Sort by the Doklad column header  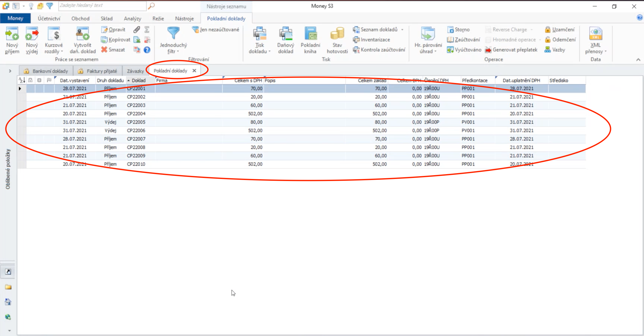click(139, 80)
